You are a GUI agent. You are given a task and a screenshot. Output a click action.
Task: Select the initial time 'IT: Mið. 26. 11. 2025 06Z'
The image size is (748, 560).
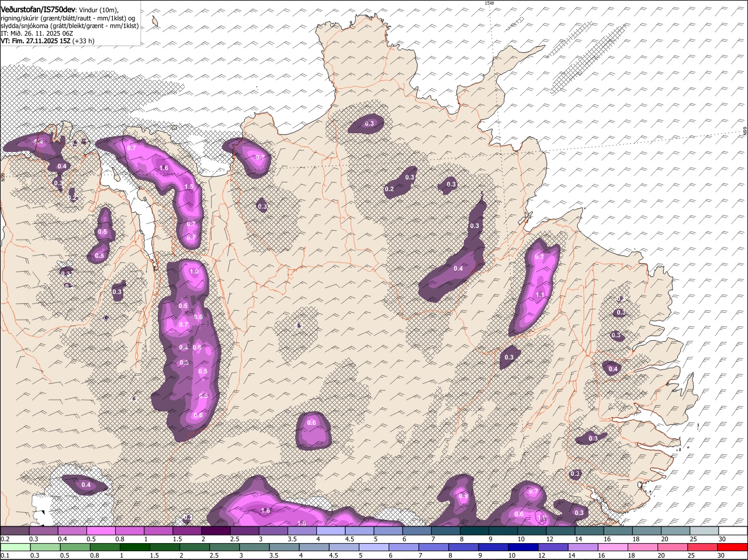[37, 33]
